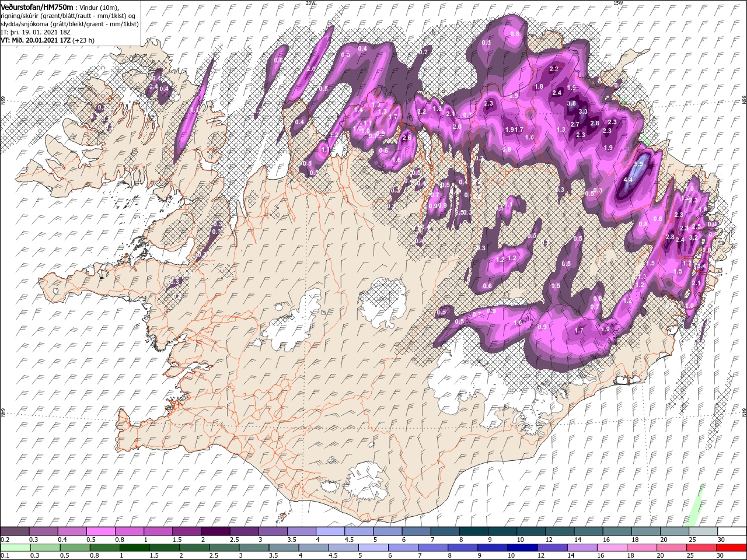This screenshot has width=747, height=560.
Task: Click the palest green rain swatch between 0.1 and 0.3
Action: point(16,547)
